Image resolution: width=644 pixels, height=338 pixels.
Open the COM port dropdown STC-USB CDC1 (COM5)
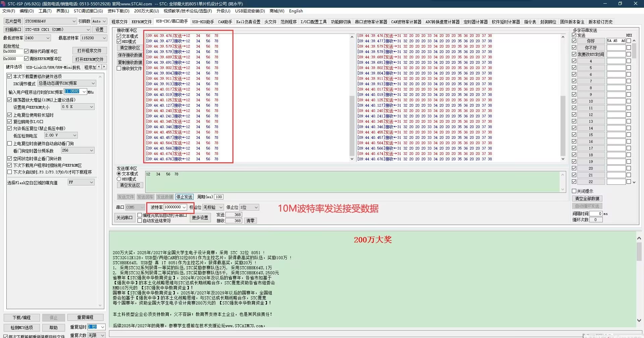57,30
